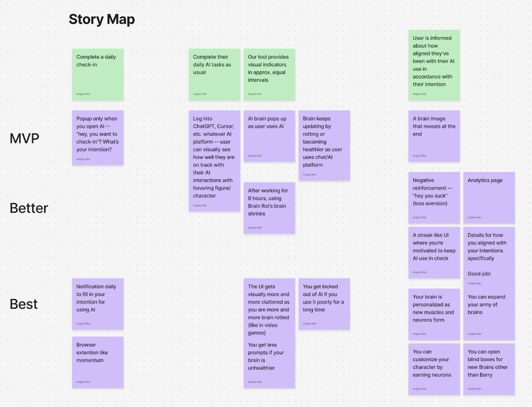Select the "AI brain pops up" sticky note
This screenshot has width=532, height=407.
click(x=269, y=136)
